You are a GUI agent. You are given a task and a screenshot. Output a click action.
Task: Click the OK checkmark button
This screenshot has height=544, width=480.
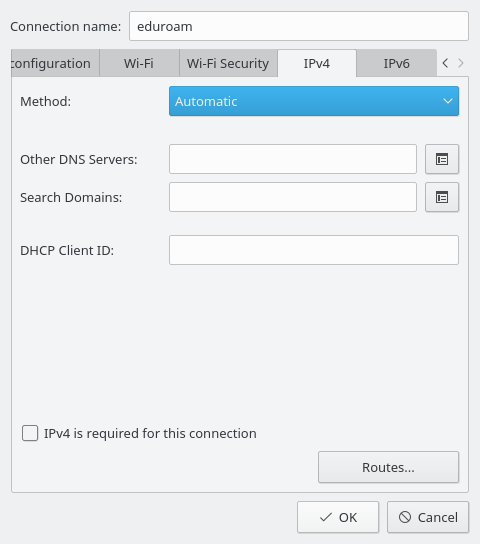pyautogui.click(x=338, y=517)
